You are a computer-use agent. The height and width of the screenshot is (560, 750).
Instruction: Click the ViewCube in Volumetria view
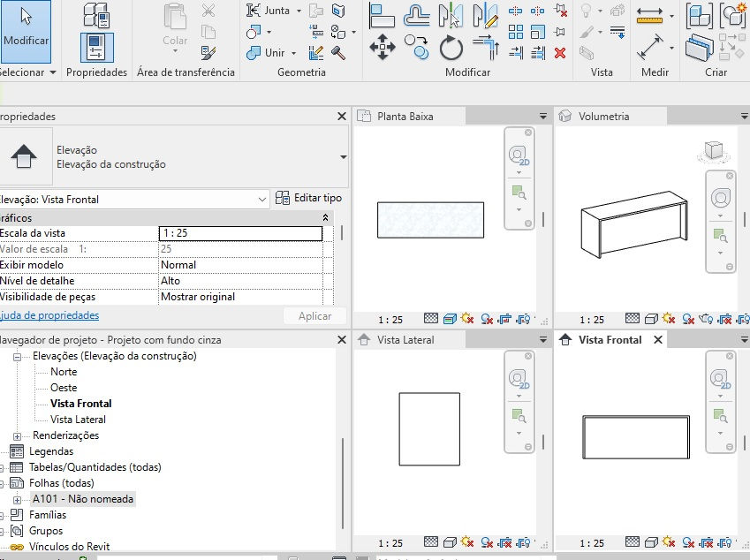(714, 151)
